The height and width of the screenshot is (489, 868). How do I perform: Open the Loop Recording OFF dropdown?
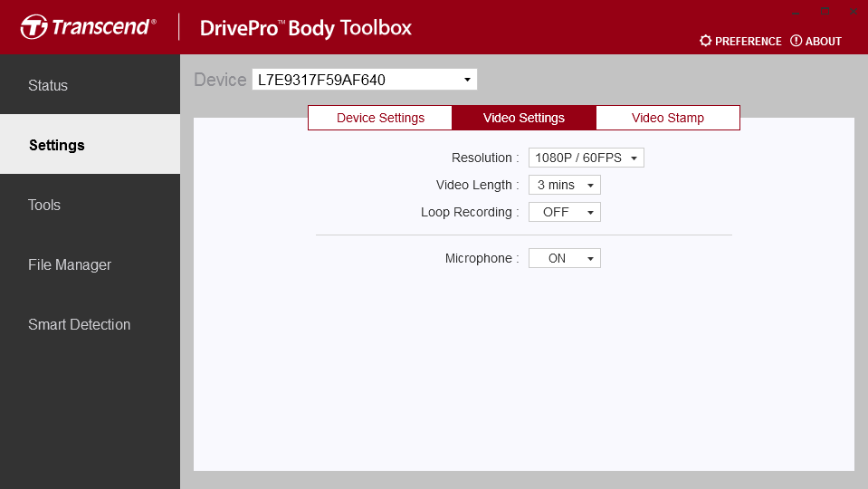pos(565,212)
